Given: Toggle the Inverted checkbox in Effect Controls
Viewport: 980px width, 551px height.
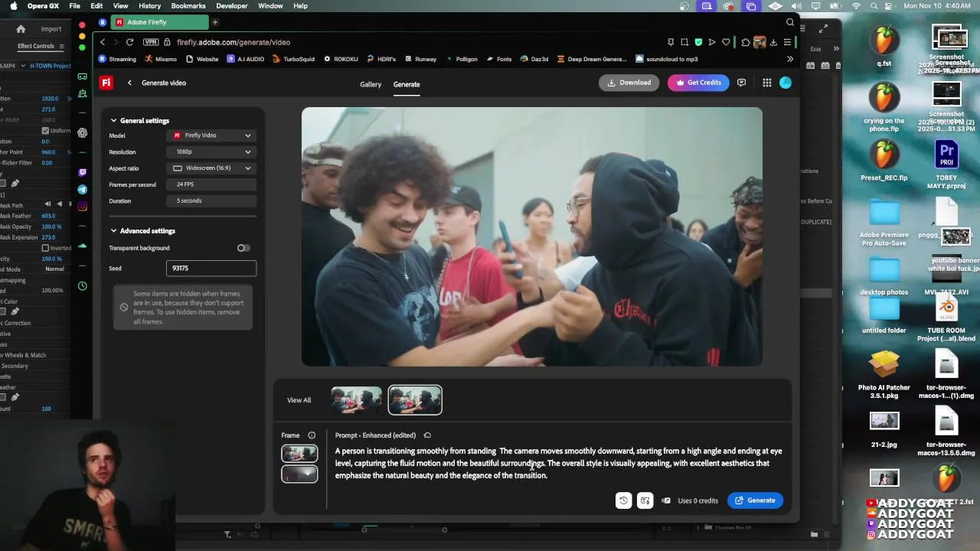Looking at the screenshot, I should pos(45,248).
